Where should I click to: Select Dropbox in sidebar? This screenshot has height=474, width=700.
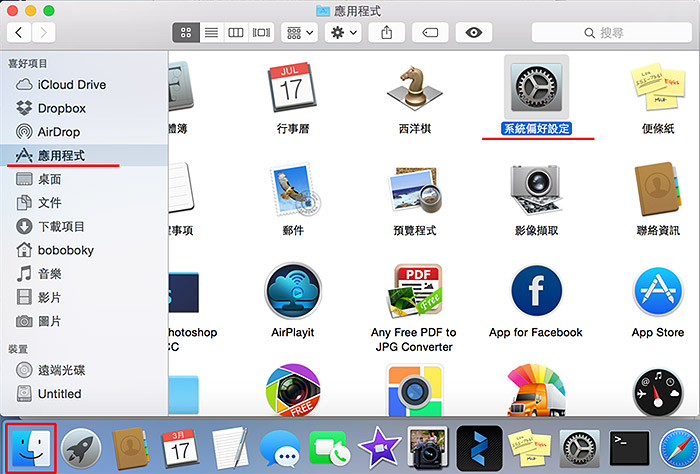pyautogui.click(x=84, y=108)
